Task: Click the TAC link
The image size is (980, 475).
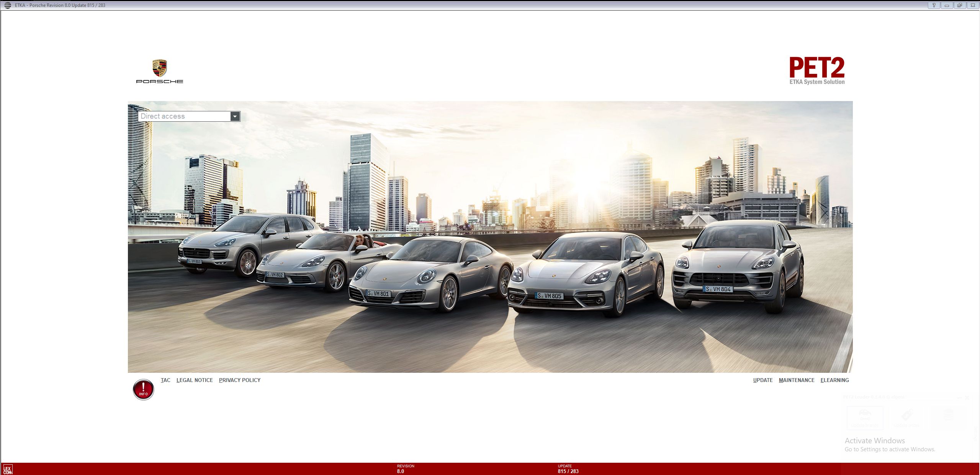Action: tap(165, 380)
